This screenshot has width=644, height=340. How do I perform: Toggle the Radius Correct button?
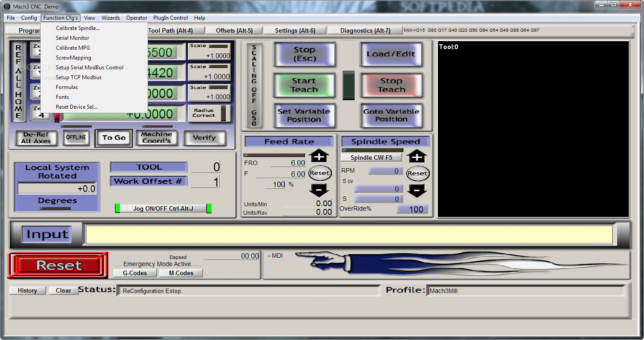click(209, 113)
